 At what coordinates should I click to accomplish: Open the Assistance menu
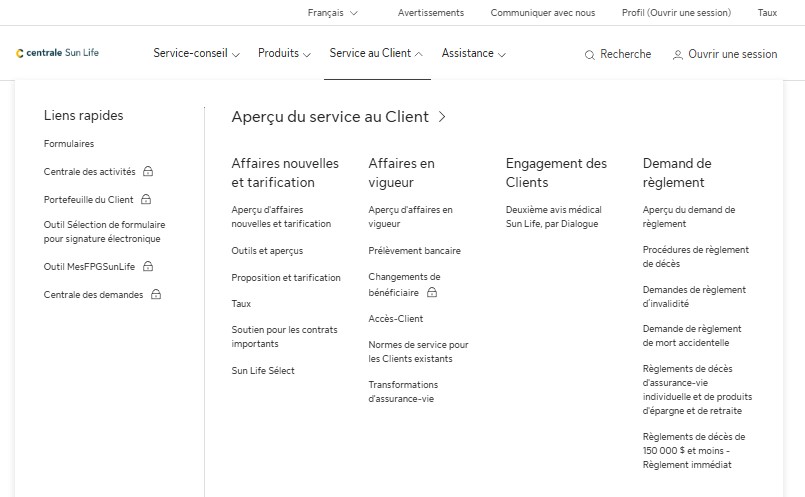pos(473,54)
